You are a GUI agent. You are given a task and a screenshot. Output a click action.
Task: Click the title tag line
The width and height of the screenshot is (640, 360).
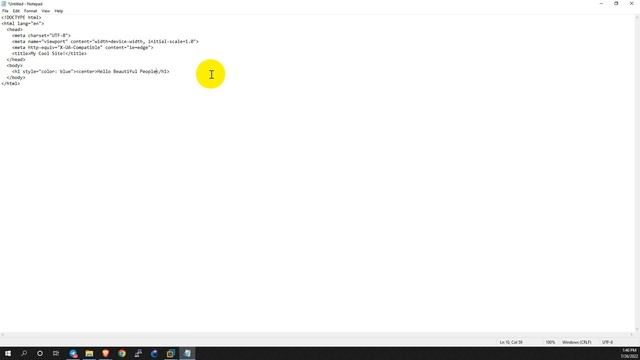coord(49,53)
